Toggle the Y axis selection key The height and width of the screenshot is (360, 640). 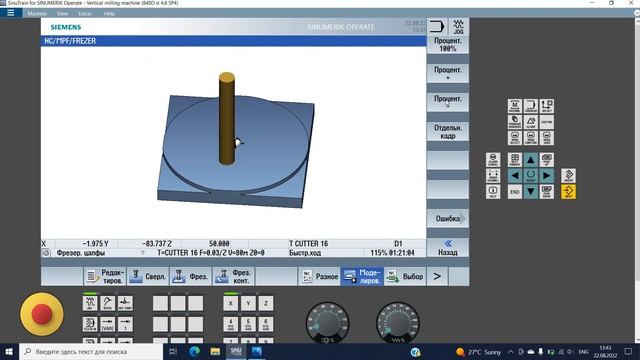[x=248, y=303]
